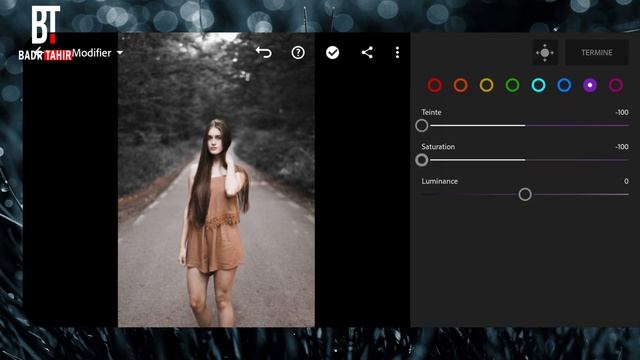Click the Teinte value -100
This screenshot has width=640, height=360.
pyautogui.click(x=622, y=112)
